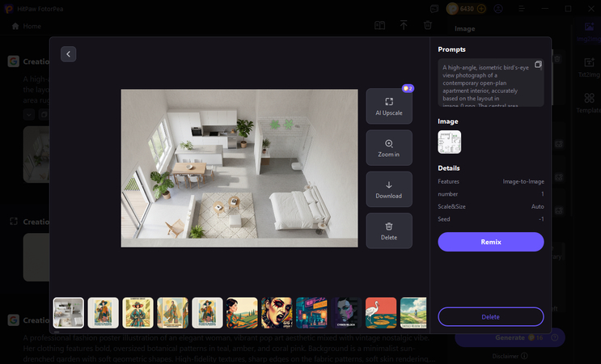601x364 pixels.
Task: Click the main apartment preview image
Action: (x=239, y=168)
